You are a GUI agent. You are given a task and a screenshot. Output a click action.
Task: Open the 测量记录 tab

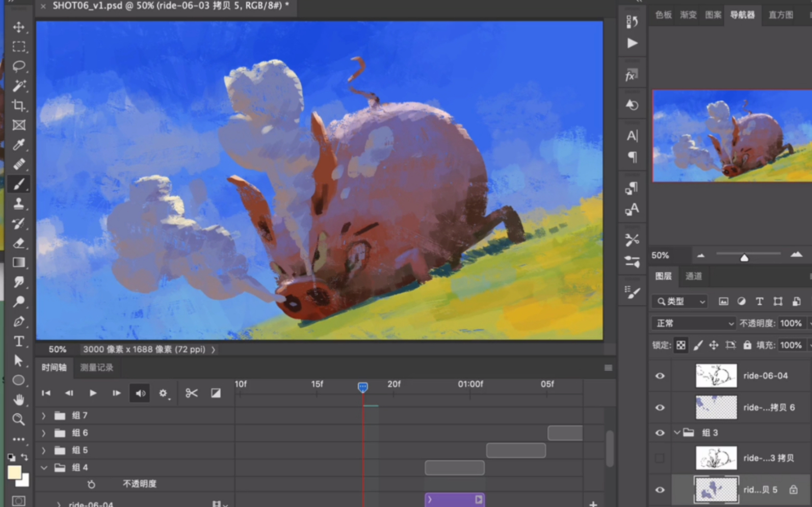tap(97, 367)
